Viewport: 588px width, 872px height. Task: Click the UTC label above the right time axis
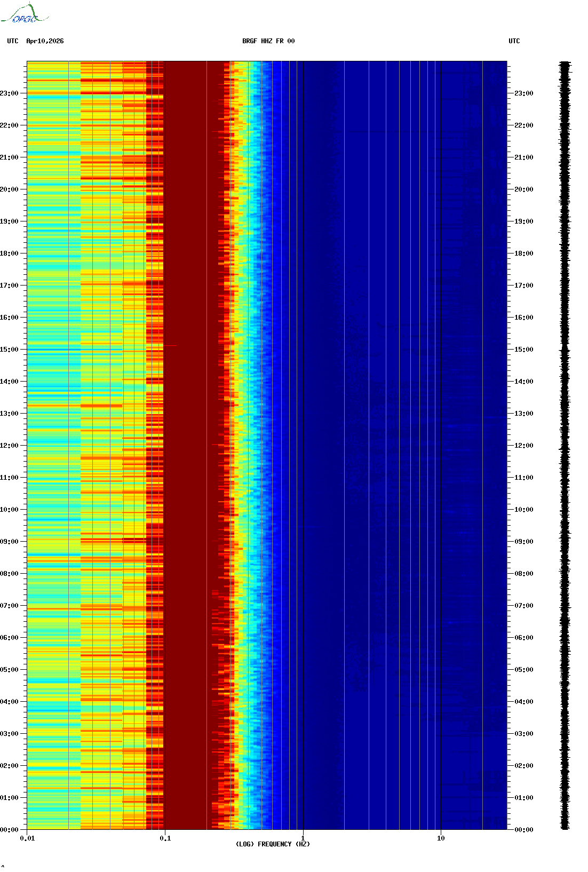(514, 41)
